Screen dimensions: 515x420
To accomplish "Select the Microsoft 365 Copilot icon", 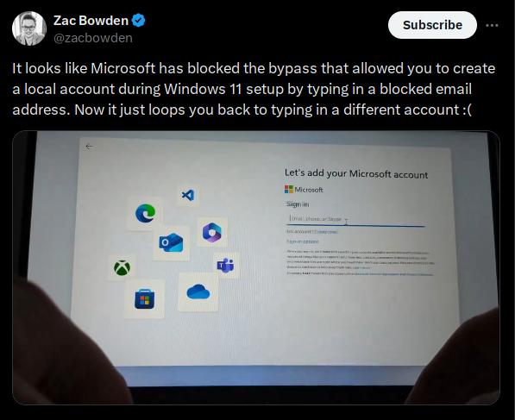I will coord(212,232).
